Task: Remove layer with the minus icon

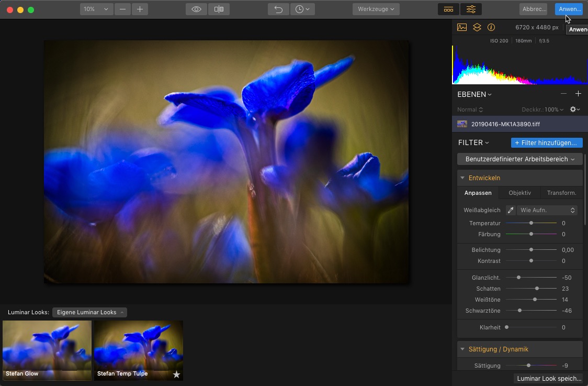Action: pyautogui.click(x=563, y=94)
